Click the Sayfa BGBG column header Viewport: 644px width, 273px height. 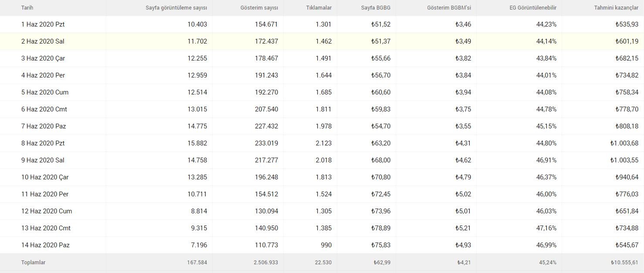click(376, 8)
